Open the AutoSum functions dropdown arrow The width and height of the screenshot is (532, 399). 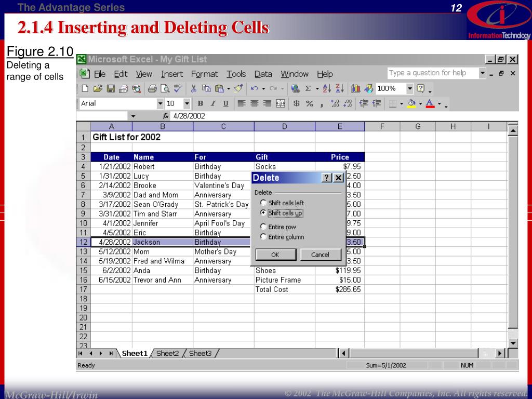[x=317, y=89]
